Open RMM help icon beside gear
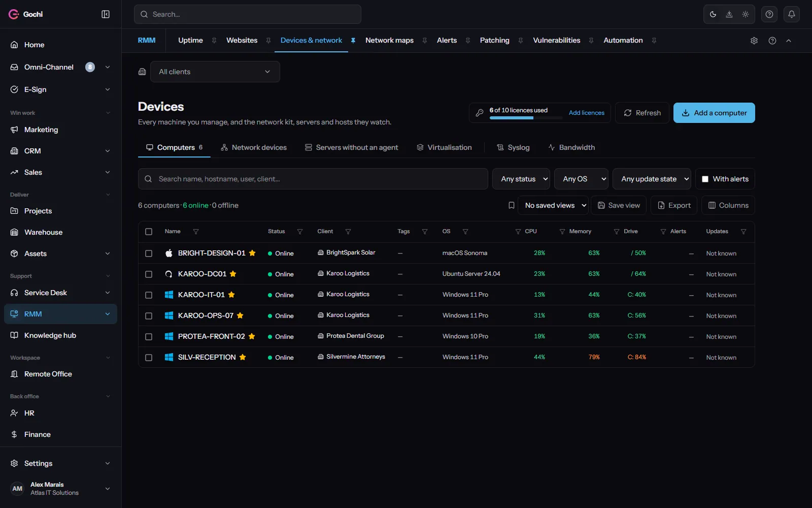The width and height of the screenshot is (812, 508). coord(772,41)
